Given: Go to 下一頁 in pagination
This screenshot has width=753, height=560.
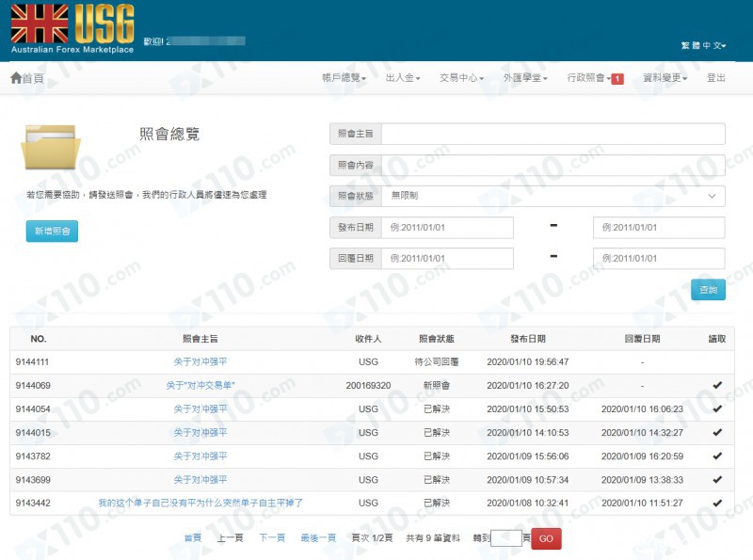Looking at the screenshot, I should (272, 537).
